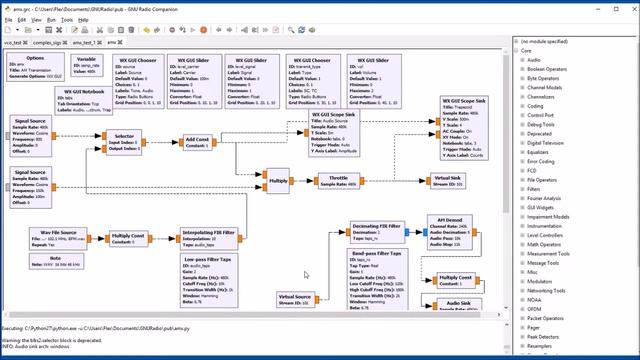Show flowgraph errors via red circle icon
The height and width of the screenshot is (360, 640).
(172, 30)
